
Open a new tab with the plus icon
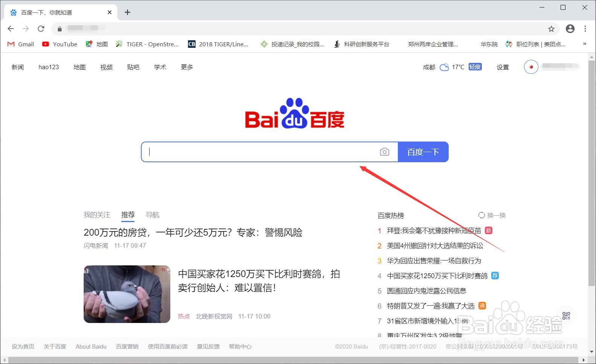point(127,12)
